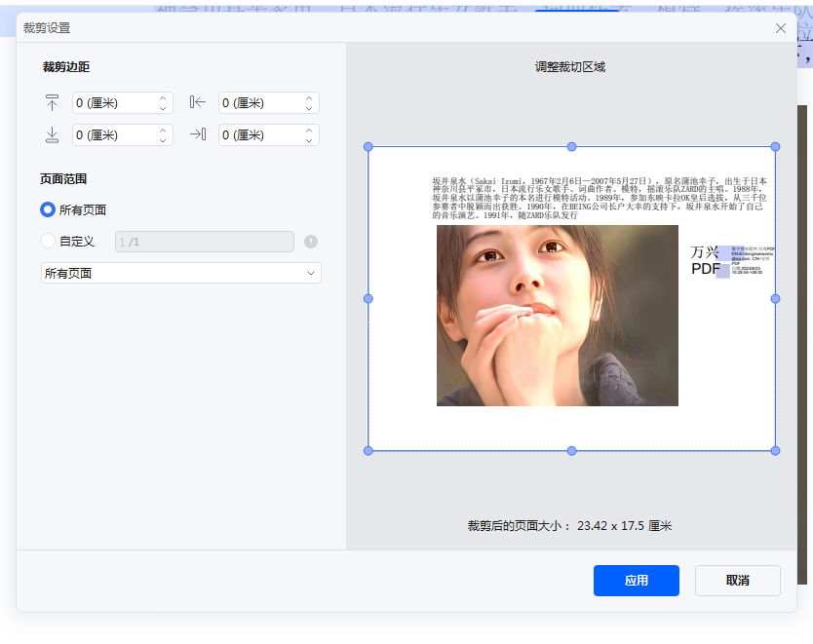Click the left margin icon
This screenshot has height=644, width=813.
(198, 102)
